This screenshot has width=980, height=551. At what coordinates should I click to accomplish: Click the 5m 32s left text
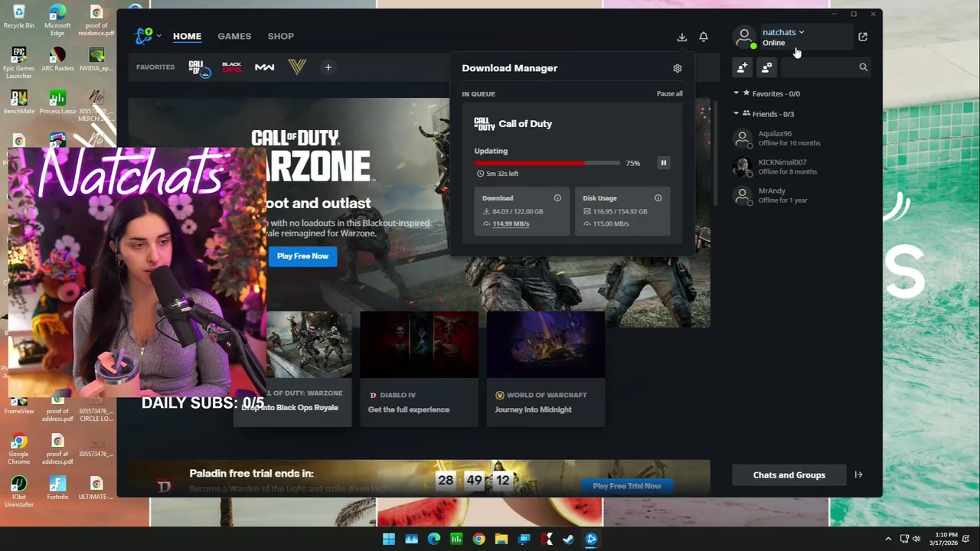pyautogui.click(x=501, y=174)
